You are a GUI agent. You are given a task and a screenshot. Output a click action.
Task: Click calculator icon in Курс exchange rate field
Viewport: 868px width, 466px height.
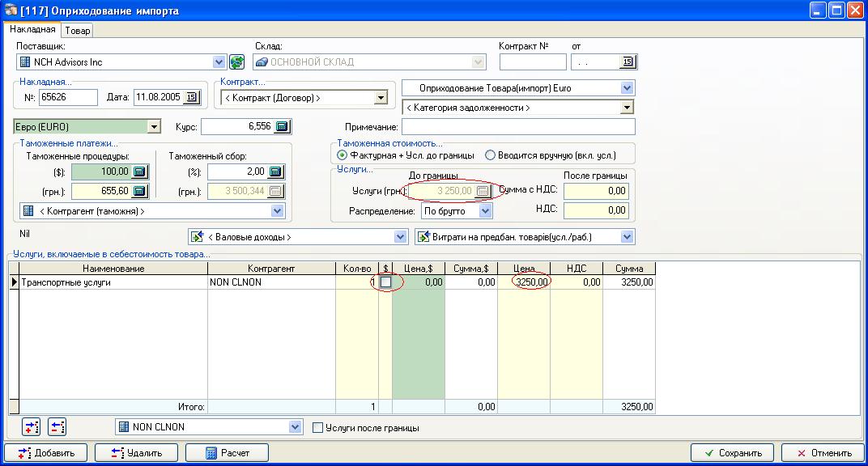tap(282, 127)
